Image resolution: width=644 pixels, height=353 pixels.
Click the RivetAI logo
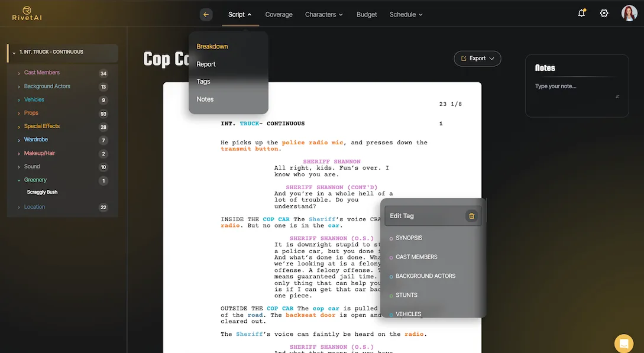pos(27,14)
